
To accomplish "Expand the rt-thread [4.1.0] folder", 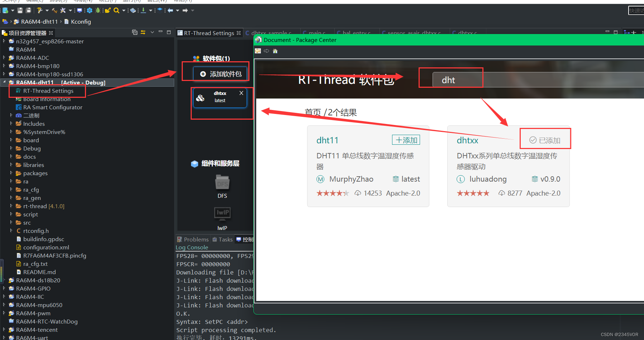I will (x=11, y=206).
